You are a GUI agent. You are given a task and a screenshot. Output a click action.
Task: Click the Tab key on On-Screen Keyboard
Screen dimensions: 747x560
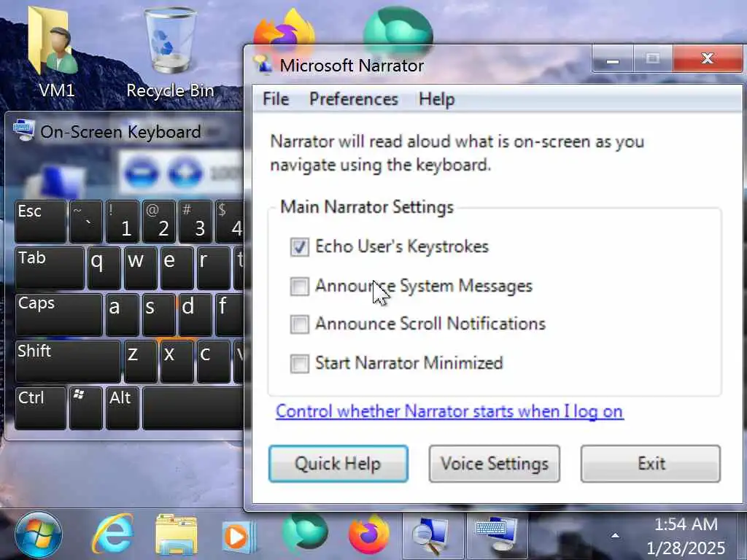(x=50, y=268)
